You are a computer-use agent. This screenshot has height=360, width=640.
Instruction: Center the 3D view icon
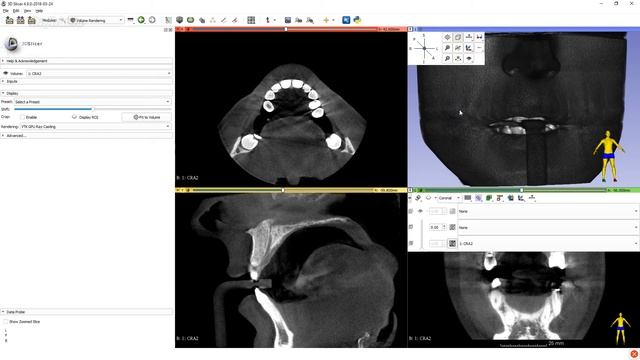pos(447,37)
